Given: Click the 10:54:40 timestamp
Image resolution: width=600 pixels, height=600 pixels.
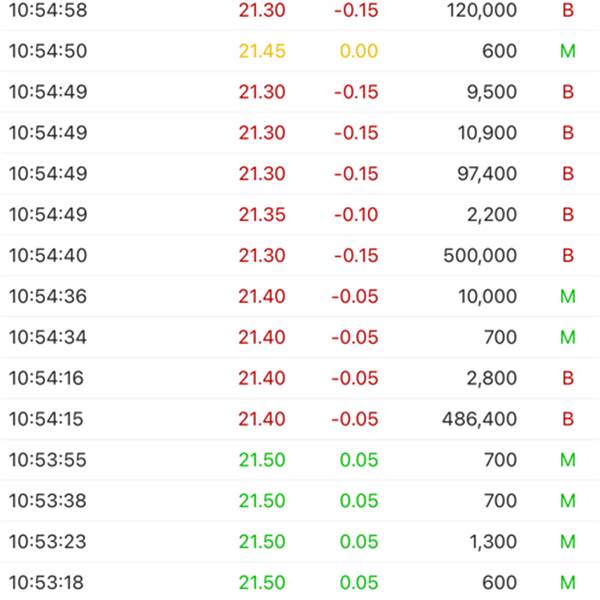Looking at the screenshot, I should tap(48, 255).
